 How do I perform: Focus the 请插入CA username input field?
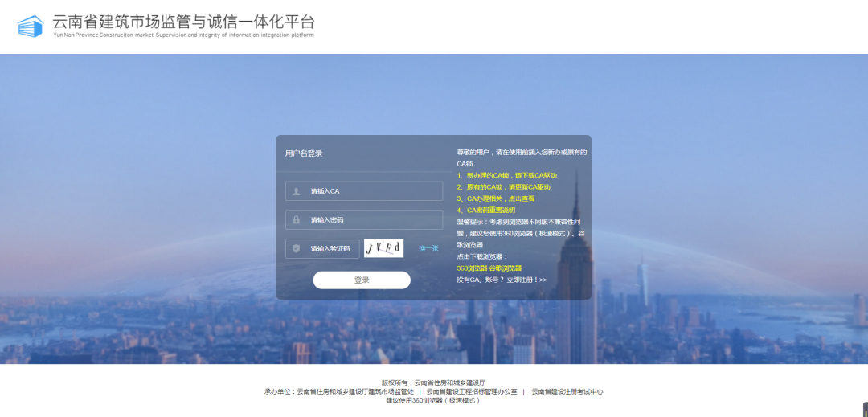pos(364,190)
